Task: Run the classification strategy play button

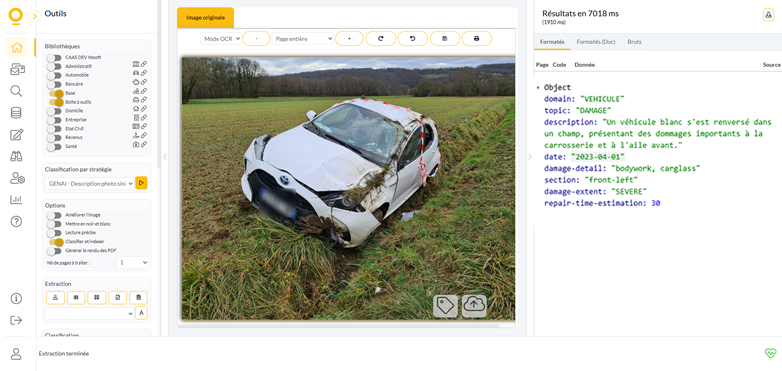Action: click(x=141, y=184)
